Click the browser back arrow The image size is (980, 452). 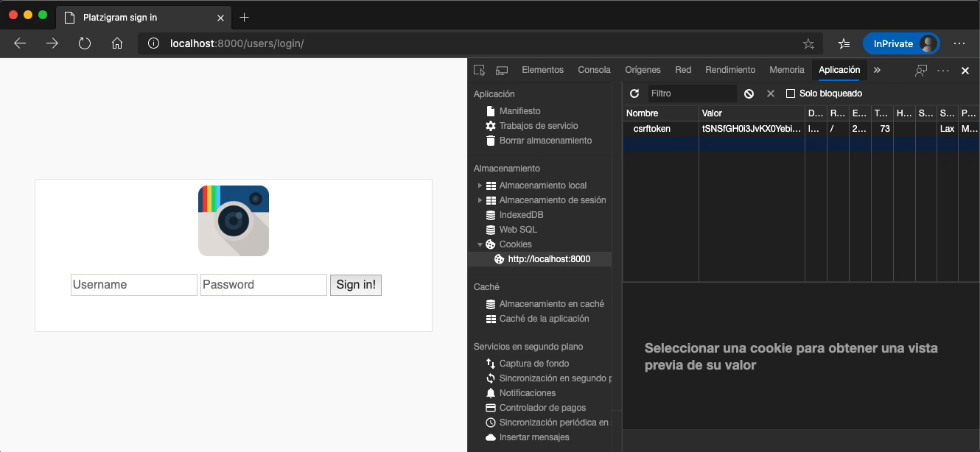click(20, 43)
